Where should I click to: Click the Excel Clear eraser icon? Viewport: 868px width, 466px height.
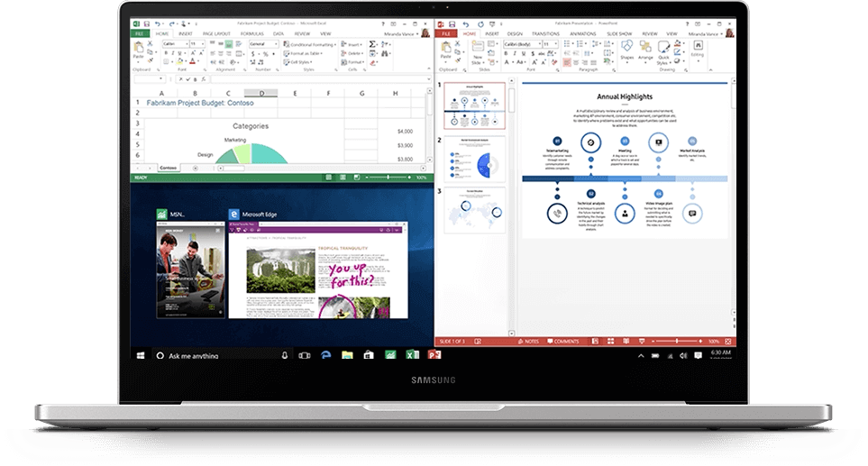point(372,62)
